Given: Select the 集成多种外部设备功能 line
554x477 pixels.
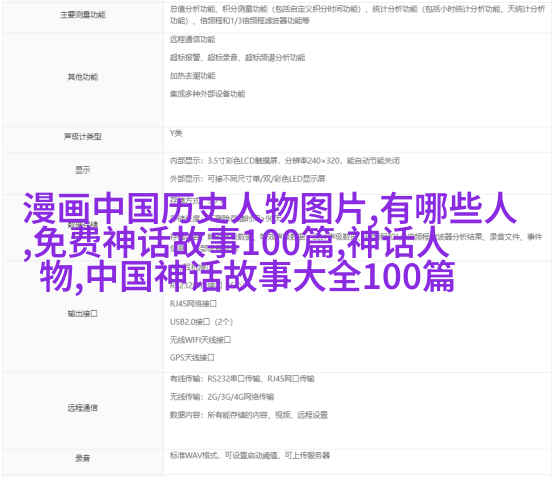Looking at the screenshot, I should (207, 94).
